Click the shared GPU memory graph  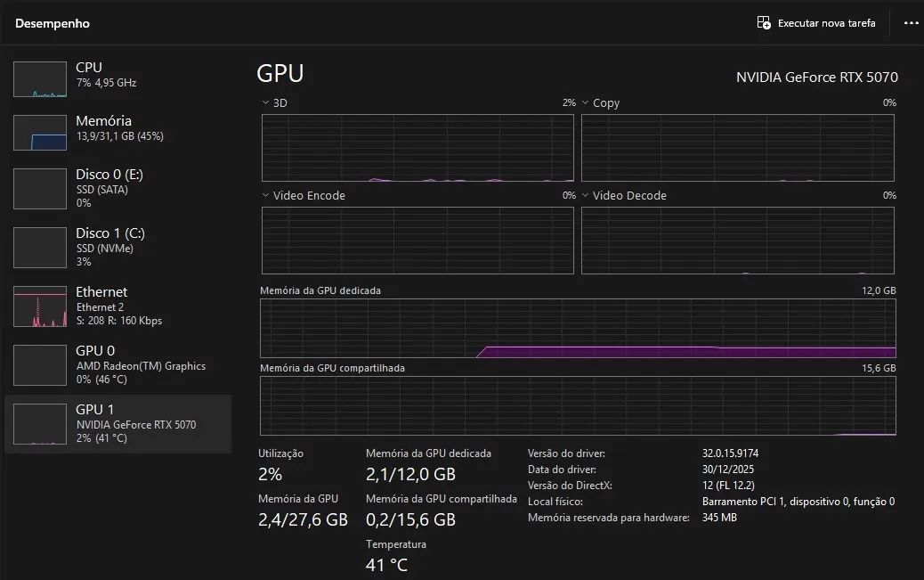pos(578,406)
